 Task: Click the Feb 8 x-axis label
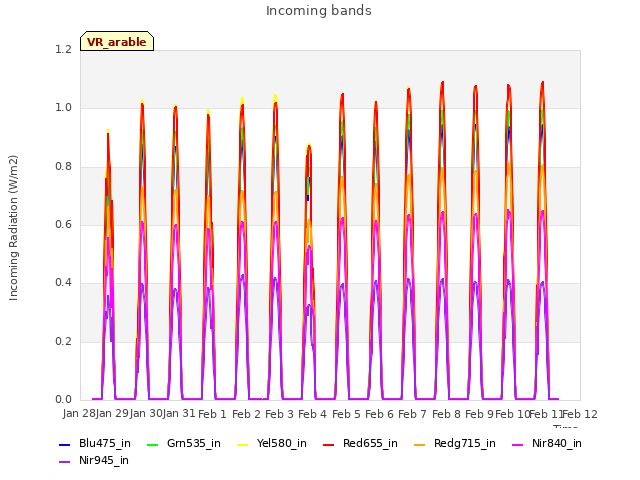tap(446, 414)
